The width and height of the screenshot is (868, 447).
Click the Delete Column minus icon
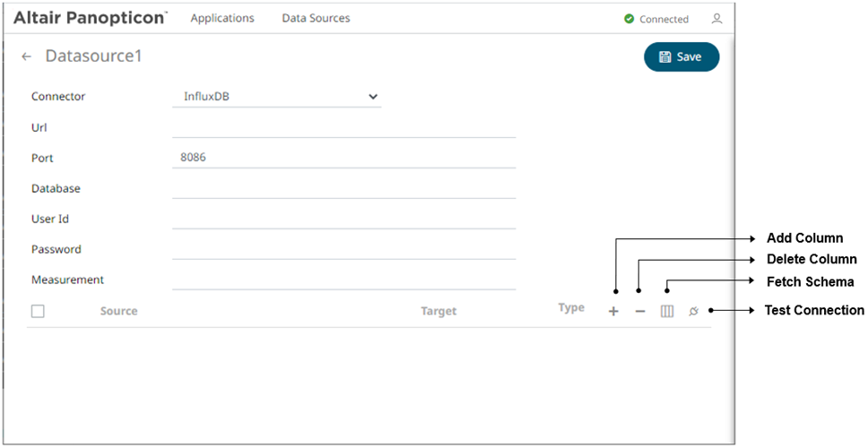[x=640, y=312]
